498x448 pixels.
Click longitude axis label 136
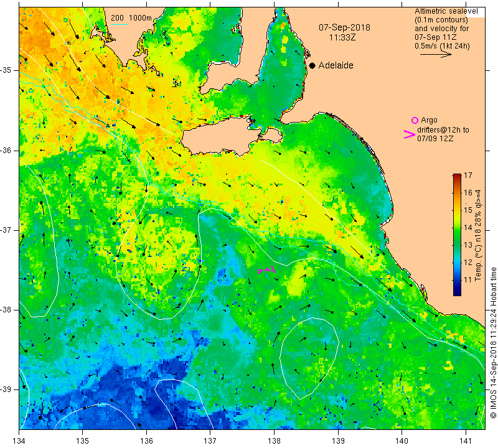click(x=147, y=441)
